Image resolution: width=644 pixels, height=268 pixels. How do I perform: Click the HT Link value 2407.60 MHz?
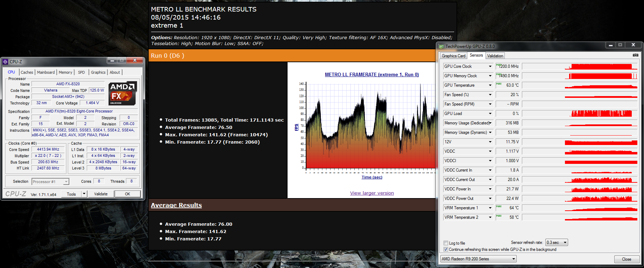pos(48,168)
